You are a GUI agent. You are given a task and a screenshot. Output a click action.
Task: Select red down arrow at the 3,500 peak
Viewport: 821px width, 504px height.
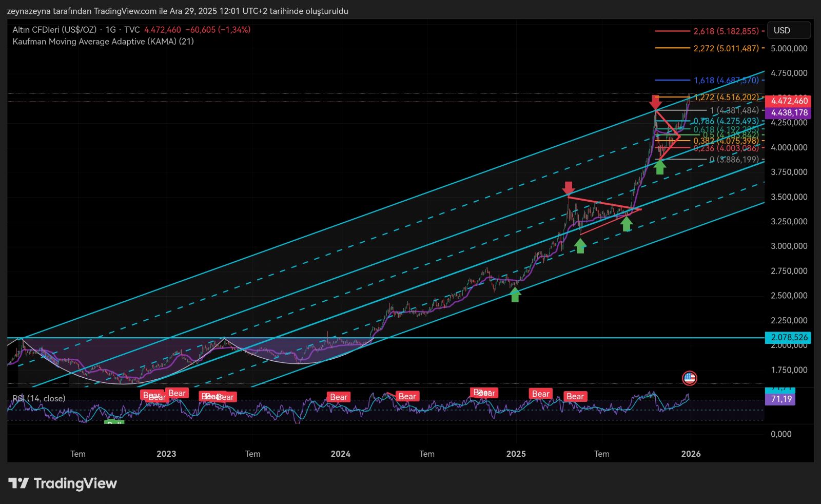pyautogui.click(x=568, y=188)
